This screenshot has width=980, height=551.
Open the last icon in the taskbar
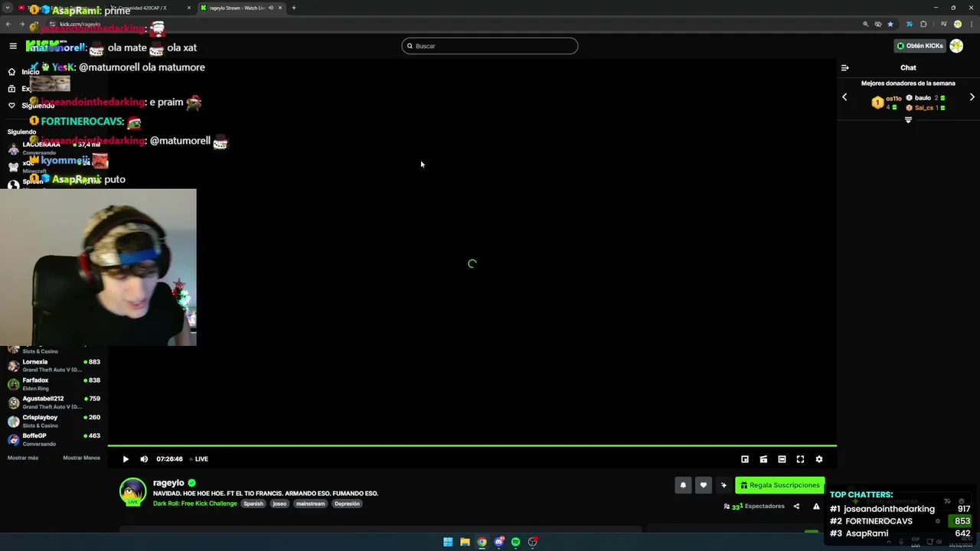533,542
